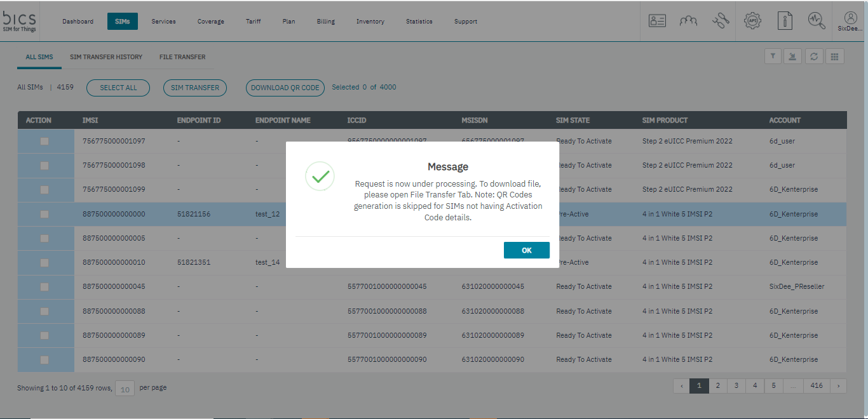The height and width of the screenshot is (419, 868).
Task: Click OK in the Message dialog
Action: [x=526, y=250]
